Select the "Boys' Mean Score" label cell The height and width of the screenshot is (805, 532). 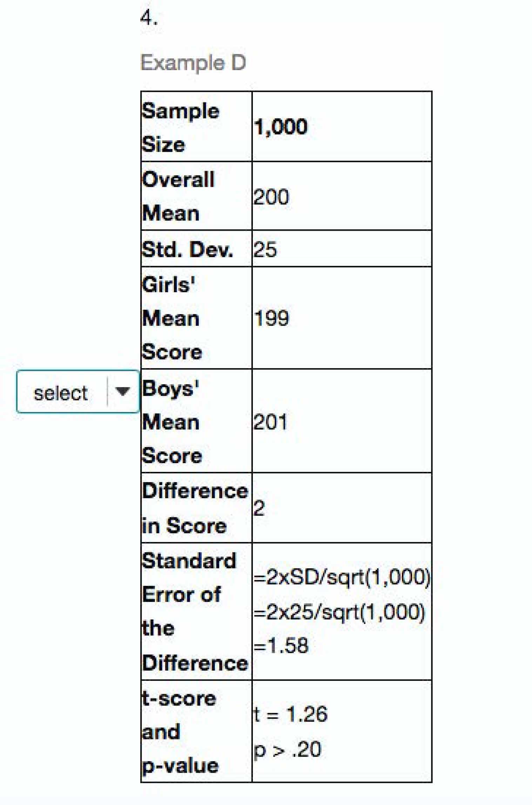coord(196,422)
